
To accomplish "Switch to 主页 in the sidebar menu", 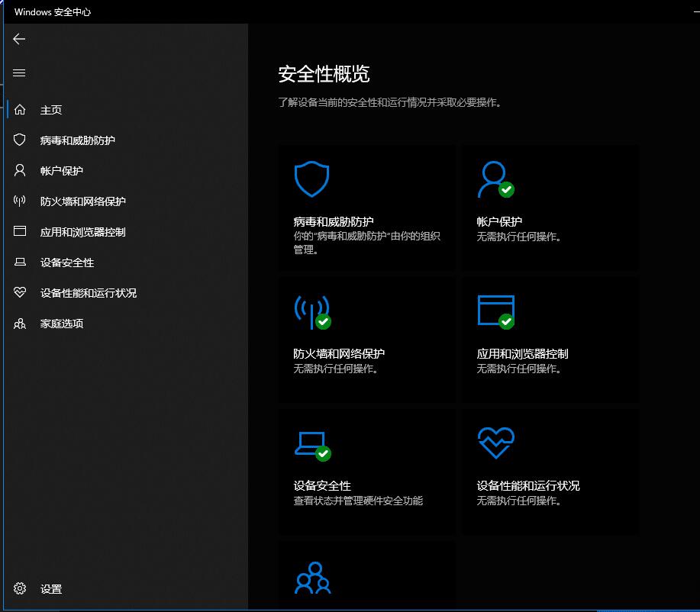I will [x=51, y=109].
